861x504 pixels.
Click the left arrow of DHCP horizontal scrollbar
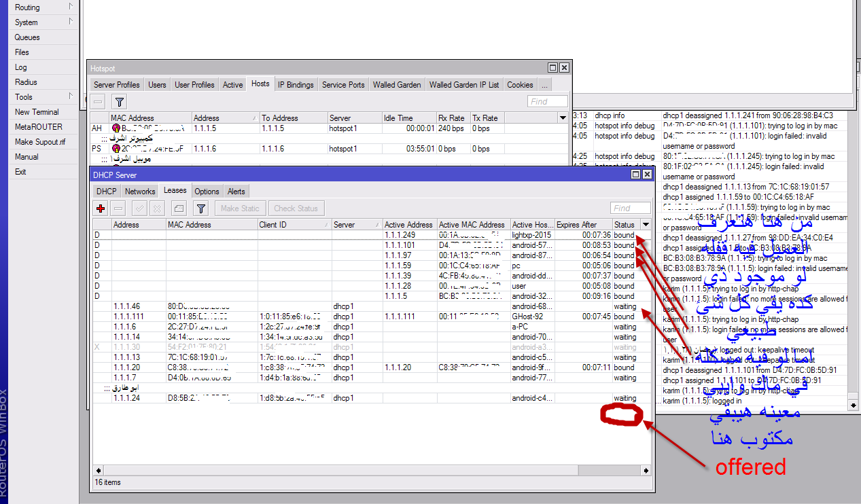pos(98,470)
